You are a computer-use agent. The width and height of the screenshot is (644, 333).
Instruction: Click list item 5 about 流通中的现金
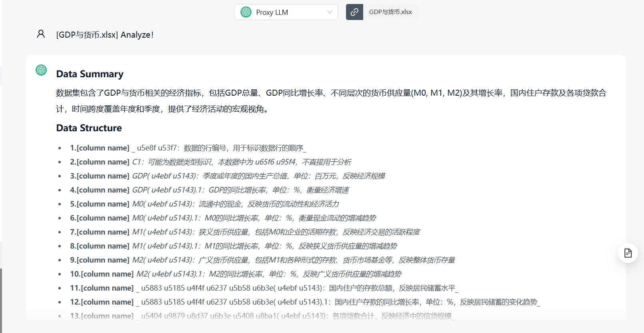204,204
